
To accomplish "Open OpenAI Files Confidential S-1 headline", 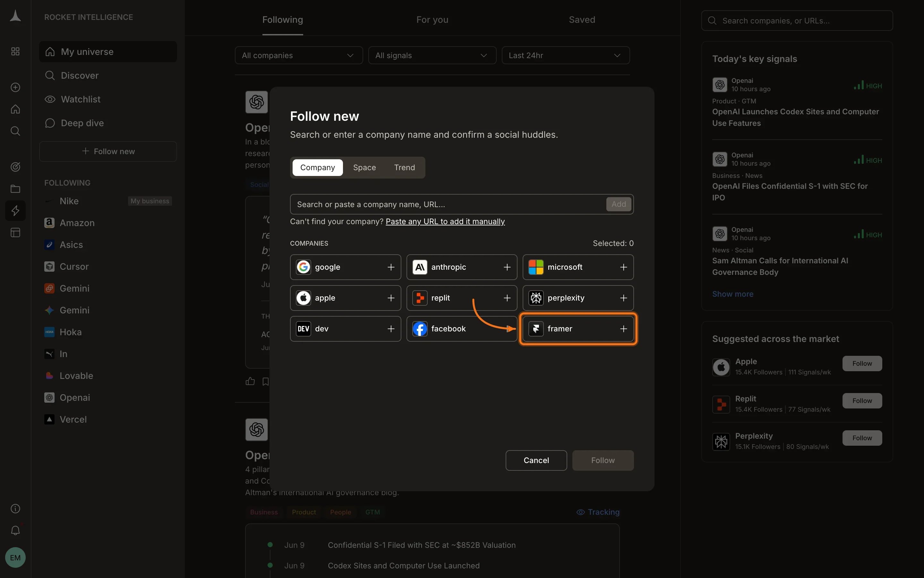I will tap(790, 192).
